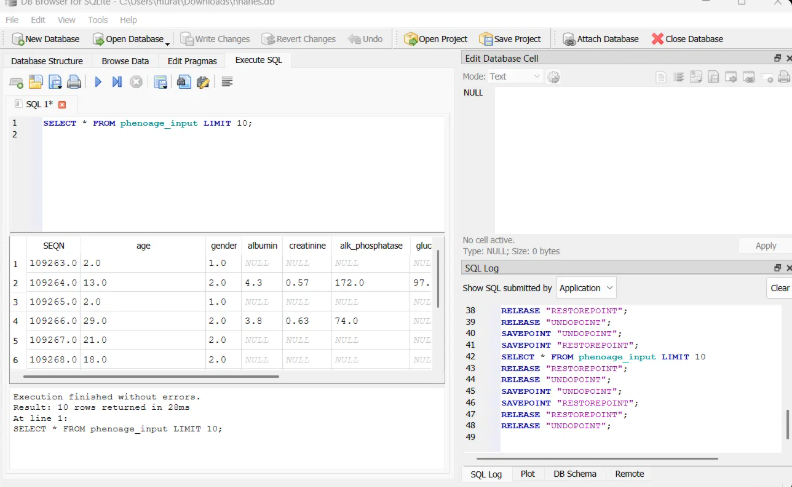
Task: Click Write Changes in the toolbar
Action: [215, 39]
